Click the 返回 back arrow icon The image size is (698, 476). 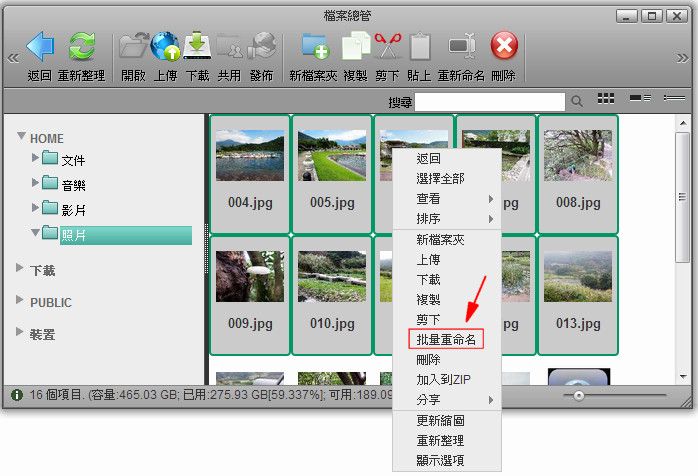click(x=40, y=46)
